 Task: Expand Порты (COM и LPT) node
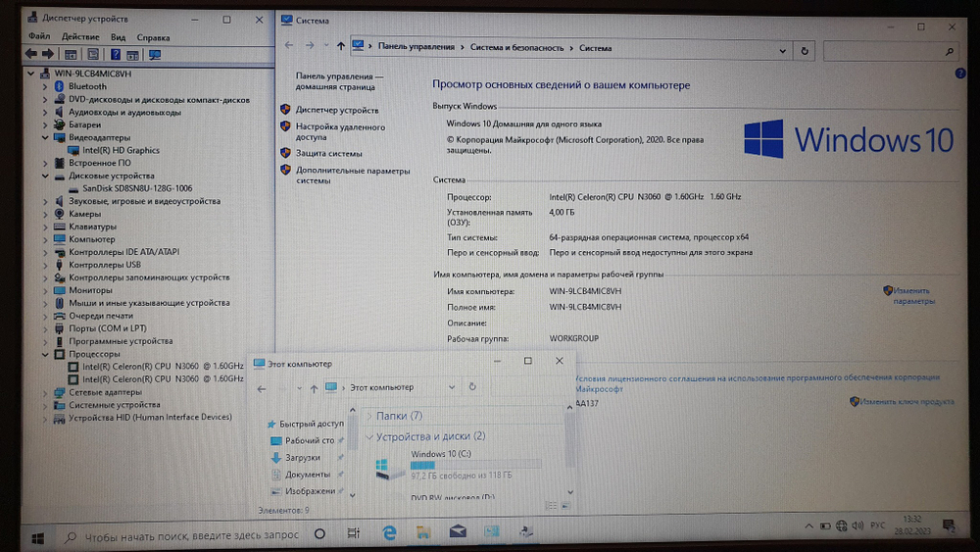[x=45, y=328]
